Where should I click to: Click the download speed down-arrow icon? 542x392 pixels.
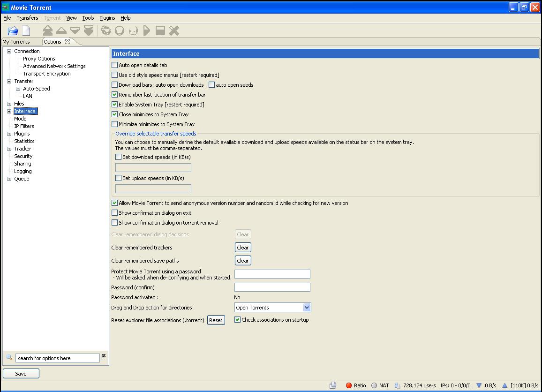479,385
